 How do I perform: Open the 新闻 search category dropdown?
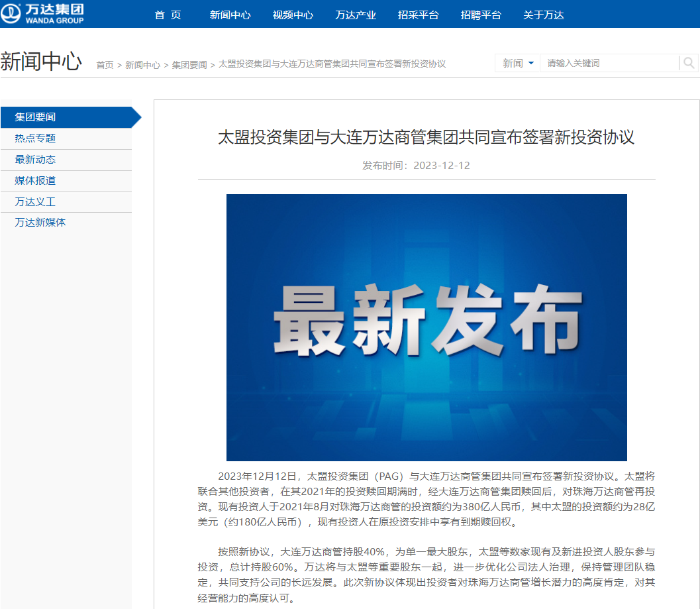coord(517,63)
